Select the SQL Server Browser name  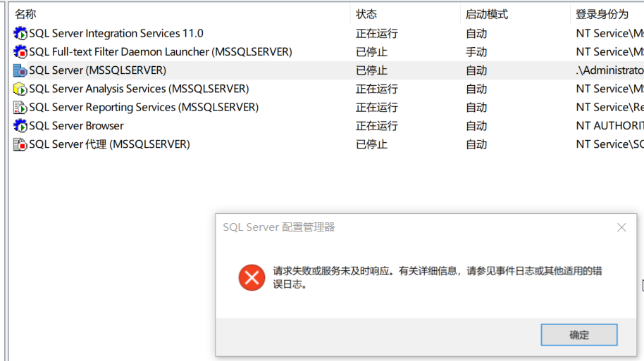(76, 125)
